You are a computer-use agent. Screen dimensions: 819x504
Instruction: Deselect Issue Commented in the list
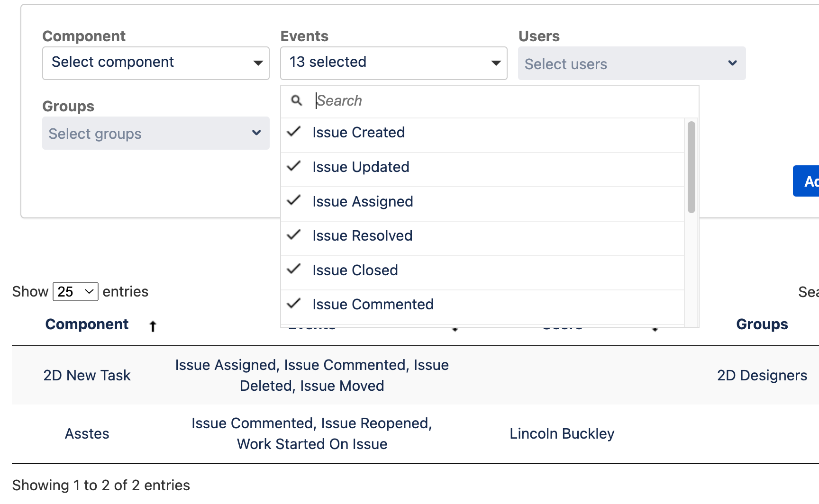[x=373, y=305]
